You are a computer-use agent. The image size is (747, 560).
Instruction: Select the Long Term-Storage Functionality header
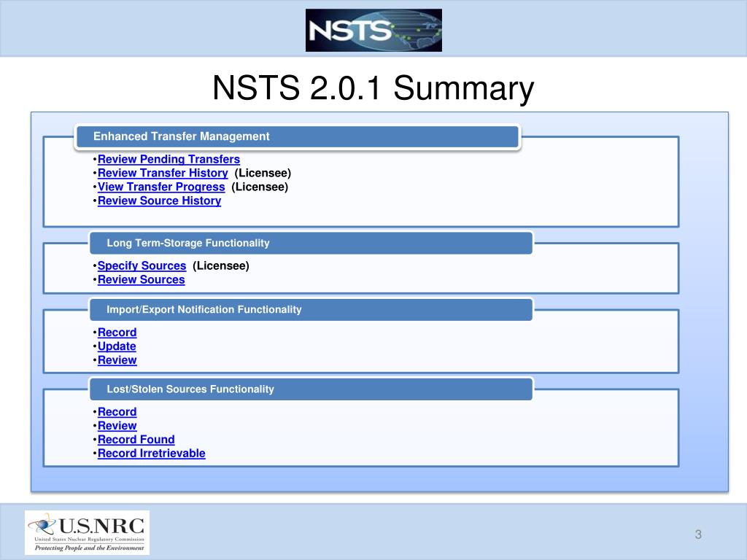point(311,243)
